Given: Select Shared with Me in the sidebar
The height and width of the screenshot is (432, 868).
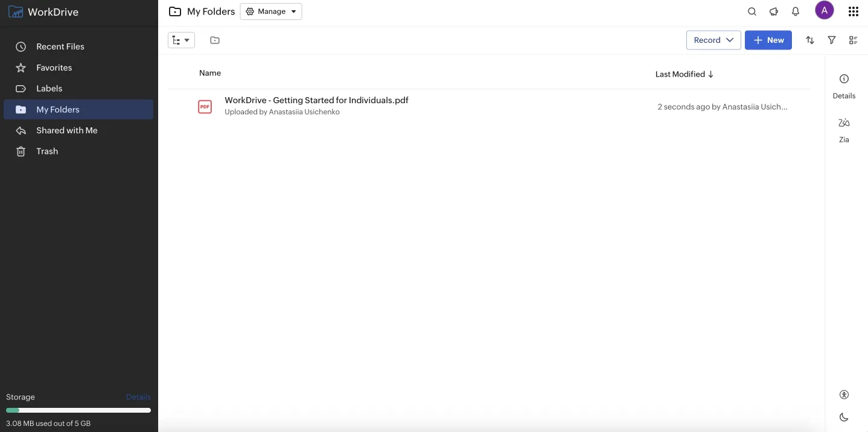Looking at the screenshot, I should coord(67,130).
